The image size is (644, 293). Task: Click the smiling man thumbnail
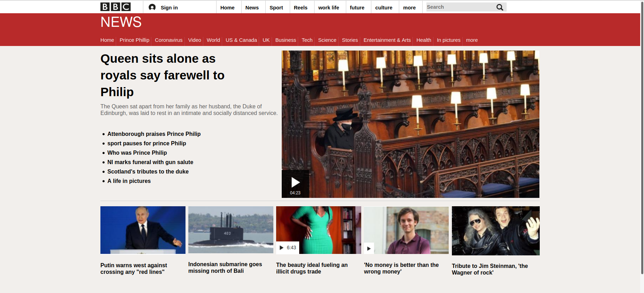coord(406,230)
